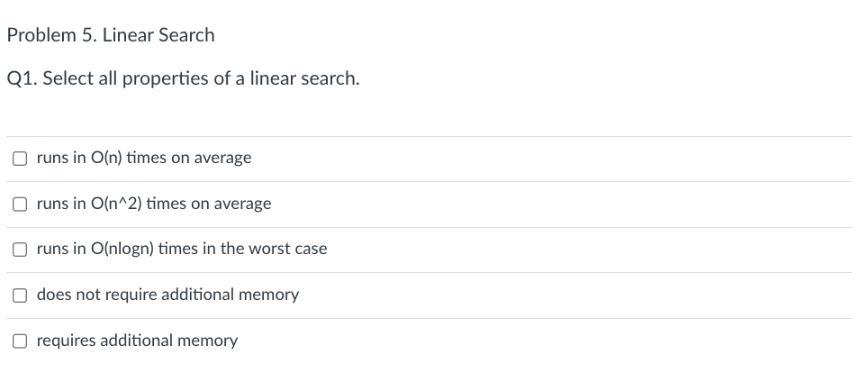Screen dimensions: 868x382
Task: Mark the 'requires additional memory' checkbox
Action: [x=20, y=341]
